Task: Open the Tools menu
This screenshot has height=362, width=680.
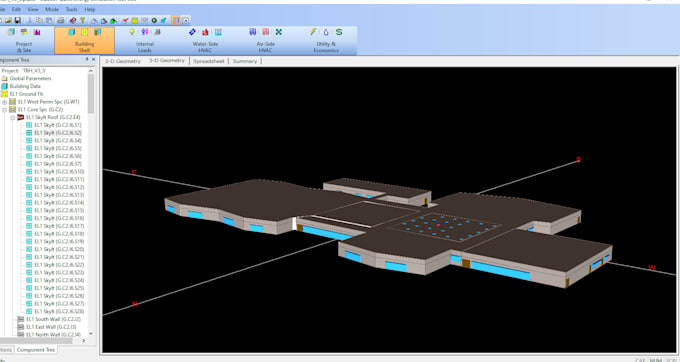Action: pyautogui.click(x=72, y=9)
